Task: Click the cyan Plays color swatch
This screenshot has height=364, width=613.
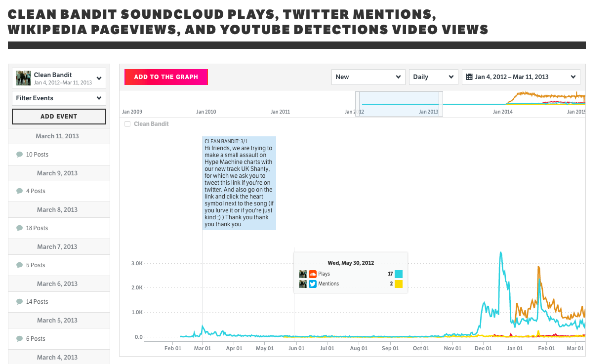Action: (x=399, y=274)
